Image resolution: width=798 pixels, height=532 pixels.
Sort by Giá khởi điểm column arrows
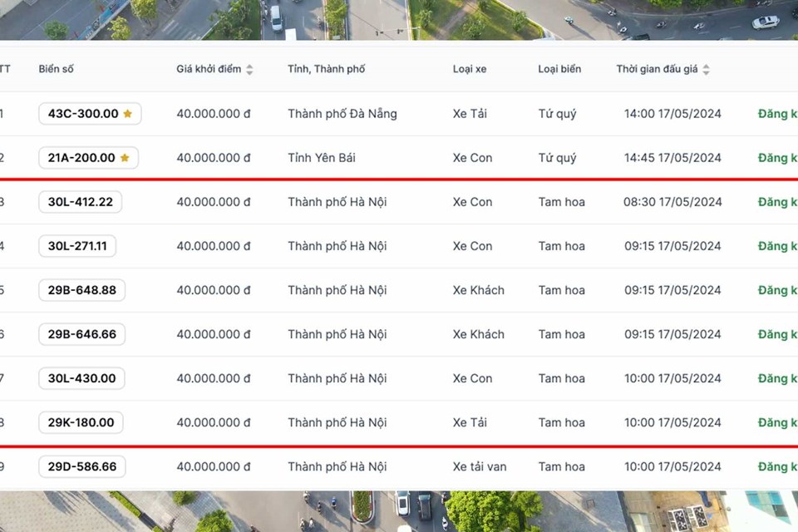coord(249,70)
